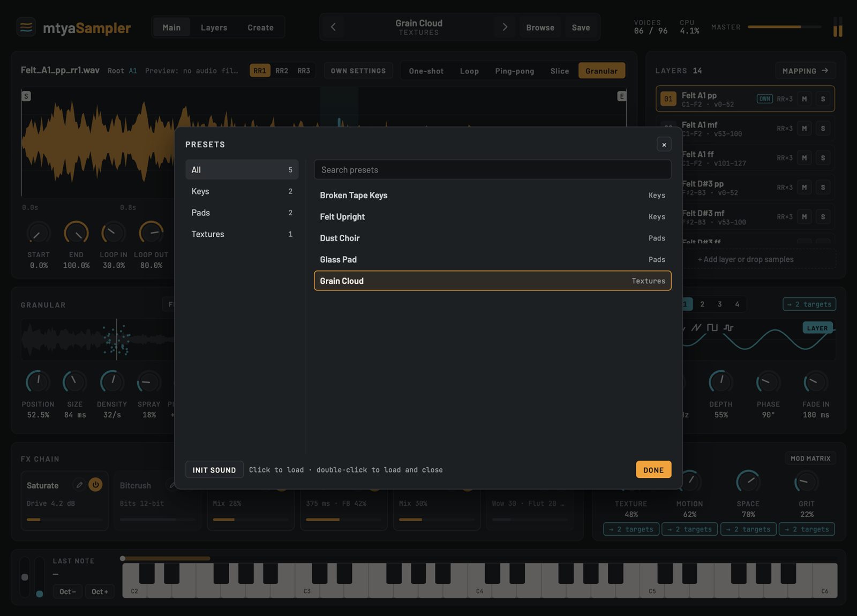Image resolution: width=857 pixels, height=616 pixels.
Task: Switch to the Create tab
Action: 260,27
